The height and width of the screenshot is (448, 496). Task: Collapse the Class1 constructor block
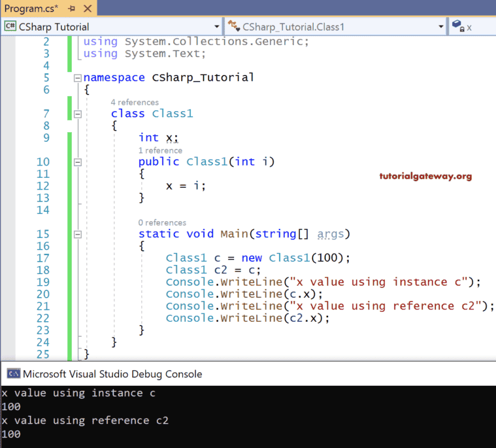[78, 162]
